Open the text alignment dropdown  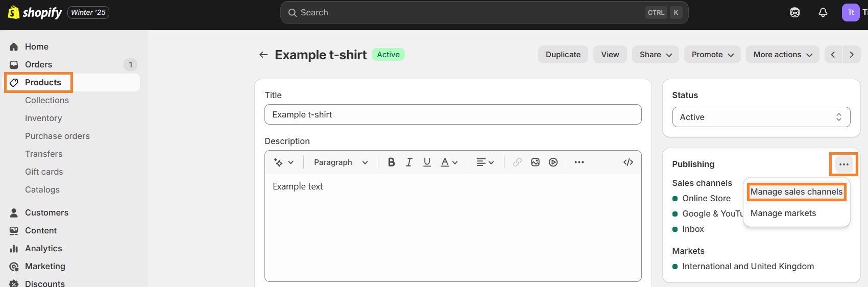485,162
